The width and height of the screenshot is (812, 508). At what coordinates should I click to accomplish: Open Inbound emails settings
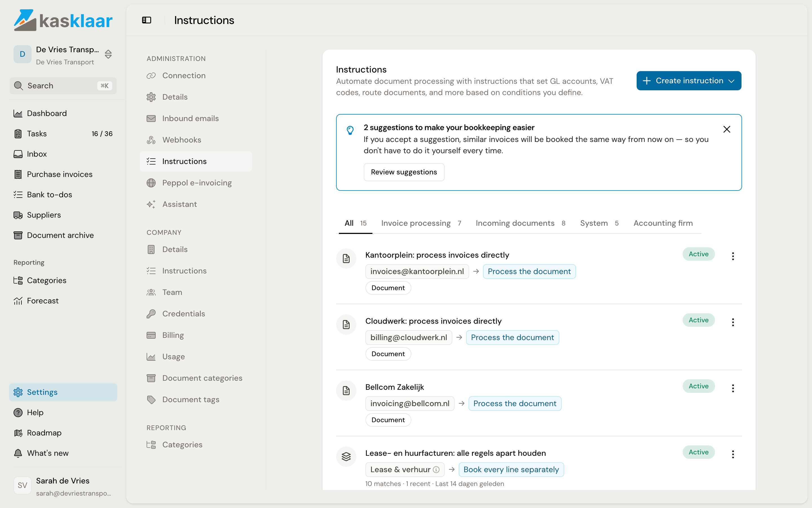(x=196, y=118)
